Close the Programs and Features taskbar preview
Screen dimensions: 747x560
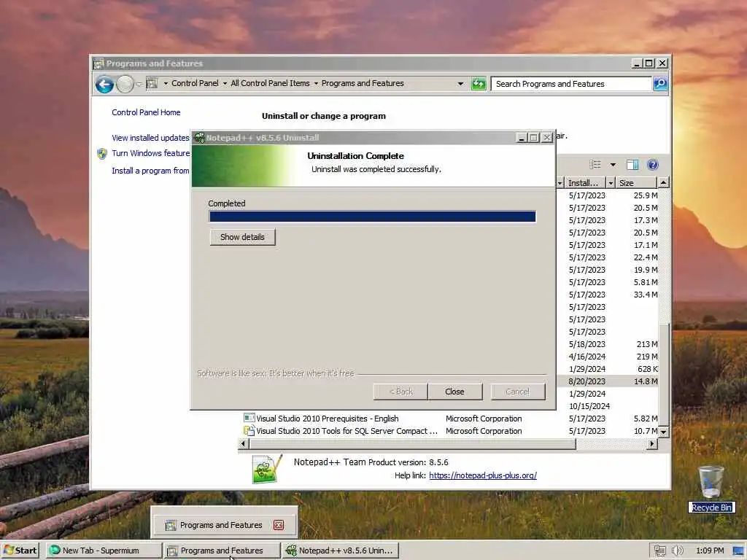279,525
